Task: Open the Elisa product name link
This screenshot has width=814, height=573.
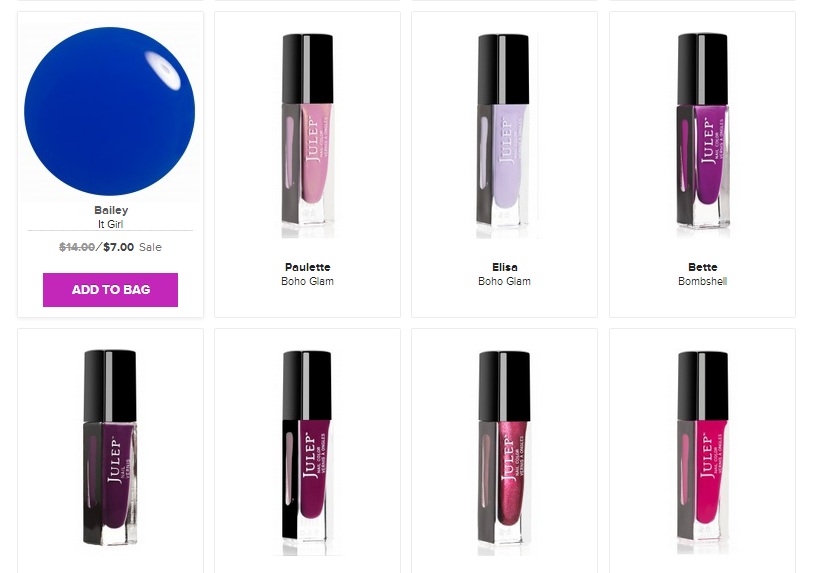Action: pos(505,267)
